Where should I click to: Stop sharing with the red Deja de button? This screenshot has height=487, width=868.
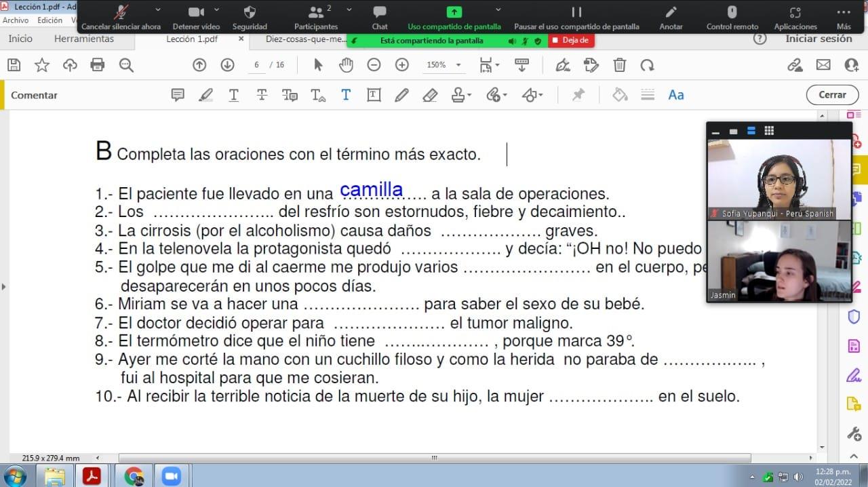[571, 41]
